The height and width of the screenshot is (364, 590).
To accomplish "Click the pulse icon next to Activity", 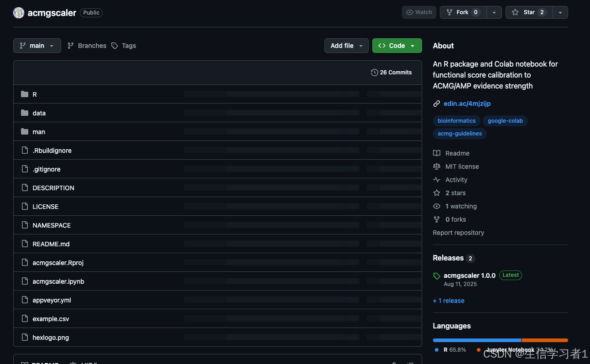I will [437, 180].
